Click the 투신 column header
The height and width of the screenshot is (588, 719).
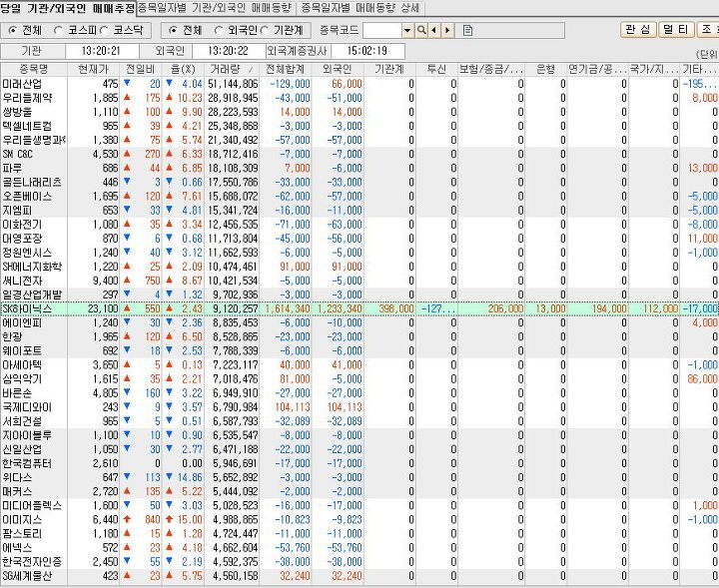click(436, 69)
